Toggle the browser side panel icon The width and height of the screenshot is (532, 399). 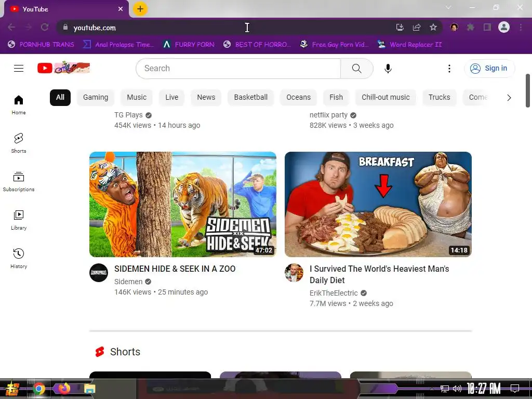487,27
